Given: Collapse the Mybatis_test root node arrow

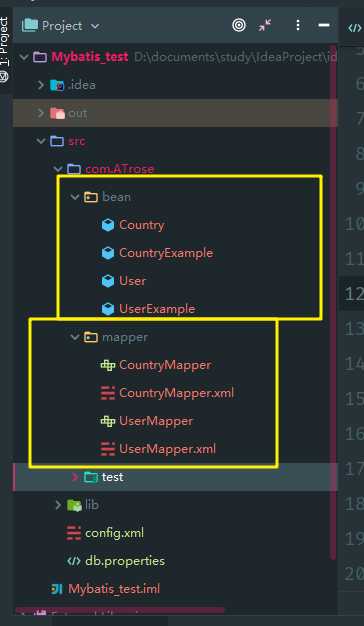Looking at the screenshot, I should click(x=24, y=57).
